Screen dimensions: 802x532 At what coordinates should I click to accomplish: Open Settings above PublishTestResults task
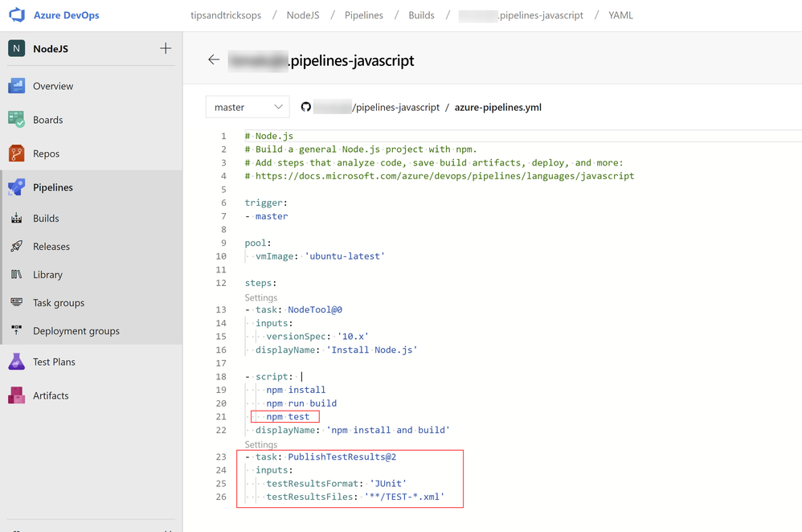[x=261, y=444]
